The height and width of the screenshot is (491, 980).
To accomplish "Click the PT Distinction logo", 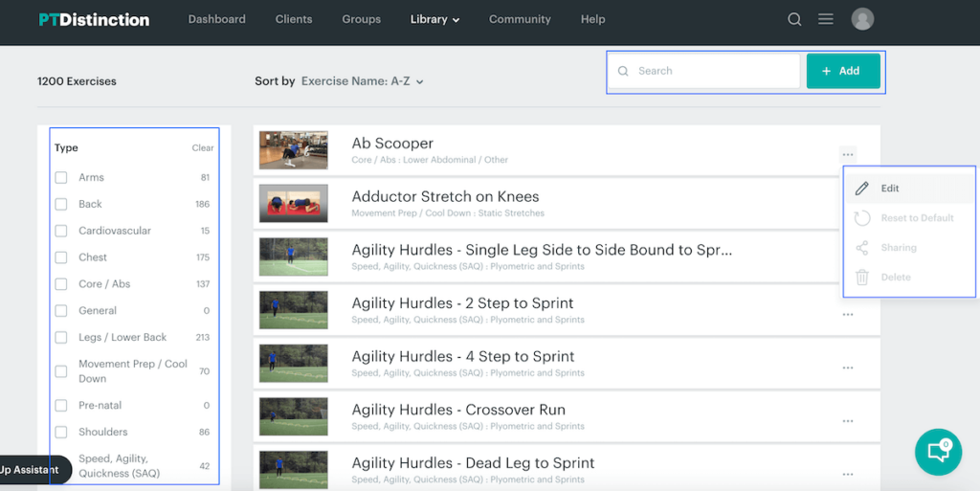I will 94,20.
